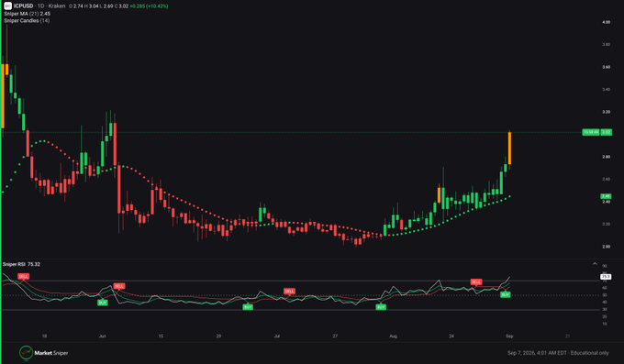Click the 24 date axis label
The height and width of the screenshot is (364, 624).
[451, 336]
